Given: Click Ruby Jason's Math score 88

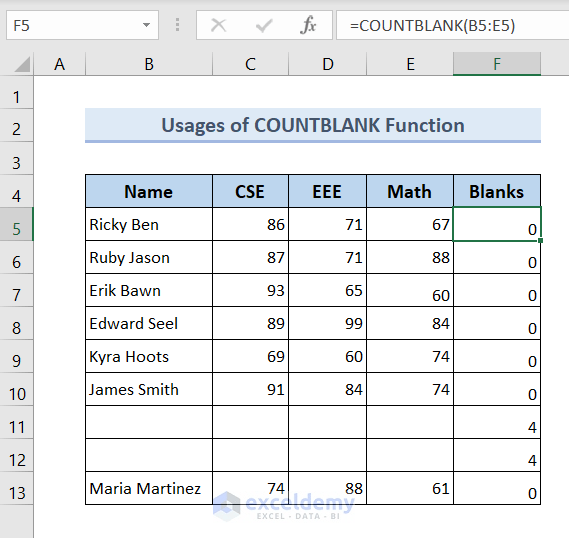Looking at the screenshot, I should point(410,257).
